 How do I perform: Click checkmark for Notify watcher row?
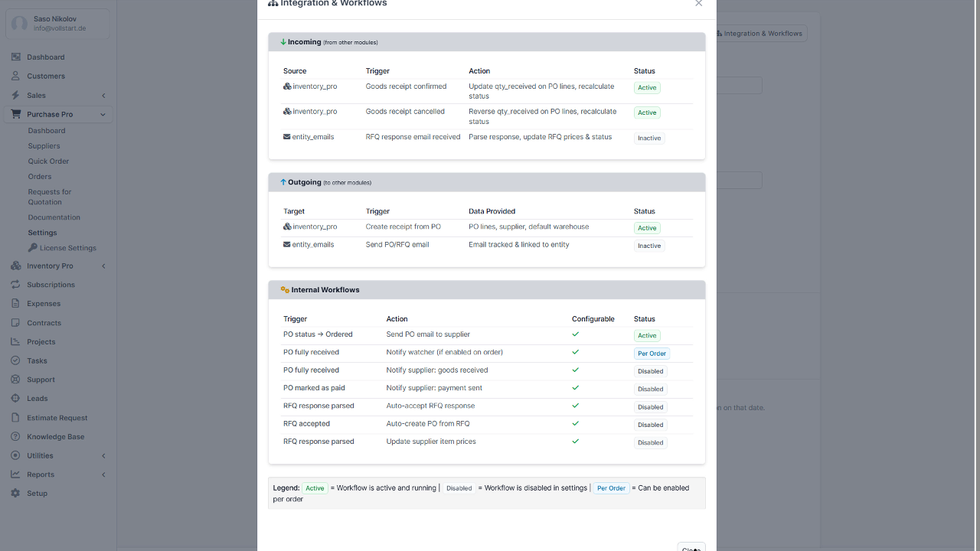[576, 352]
